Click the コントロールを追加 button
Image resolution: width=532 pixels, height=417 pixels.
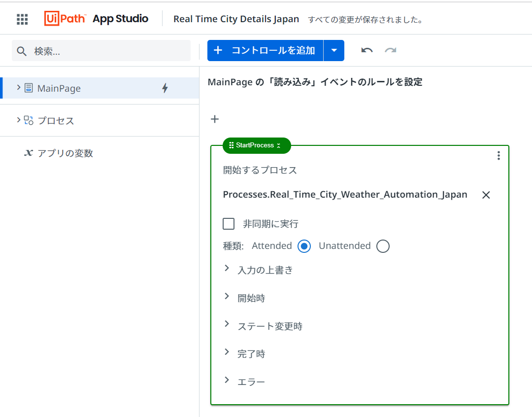(x=265, y=51)
